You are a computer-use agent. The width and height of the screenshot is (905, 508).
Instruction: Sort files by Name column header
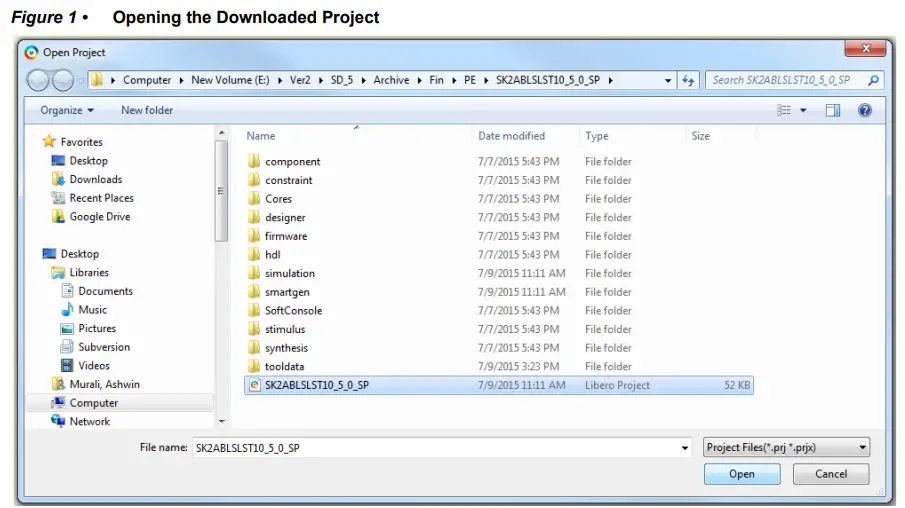(x=261, y=136)
